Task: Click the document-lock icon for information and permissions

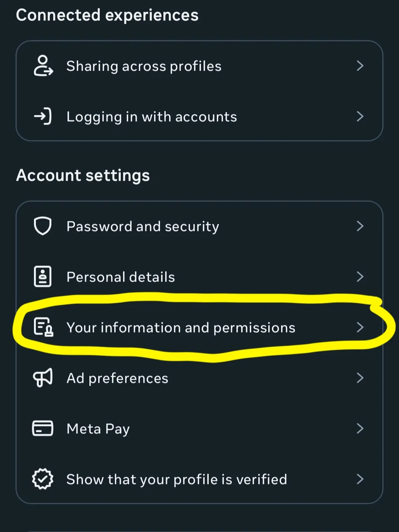Action: pos(43,327)
